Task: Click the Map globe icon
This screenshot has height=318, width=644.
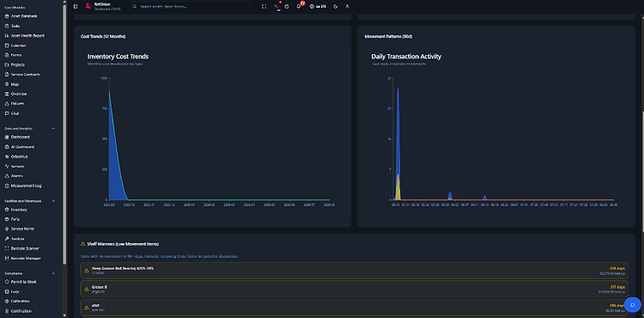Action: point(7,84)
